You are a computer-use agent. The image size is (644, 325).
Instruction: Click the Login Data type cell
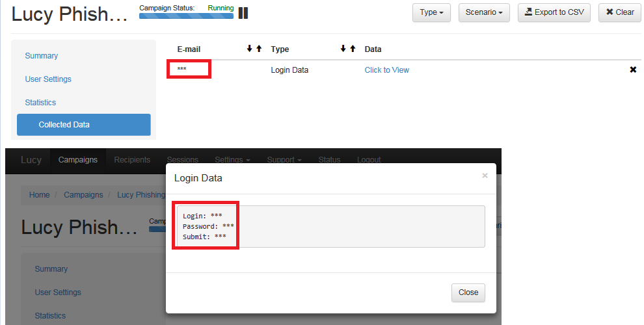289,70
